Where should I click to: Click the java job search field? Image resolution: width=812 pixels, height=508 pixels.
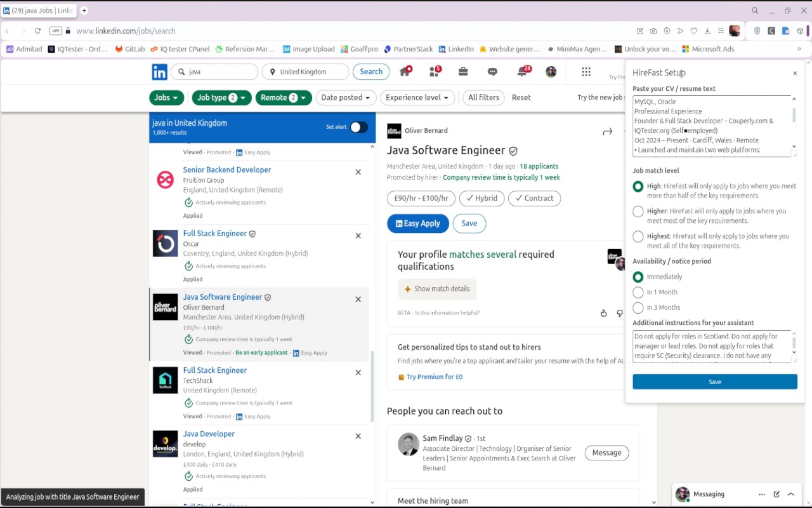click(214, 72)
